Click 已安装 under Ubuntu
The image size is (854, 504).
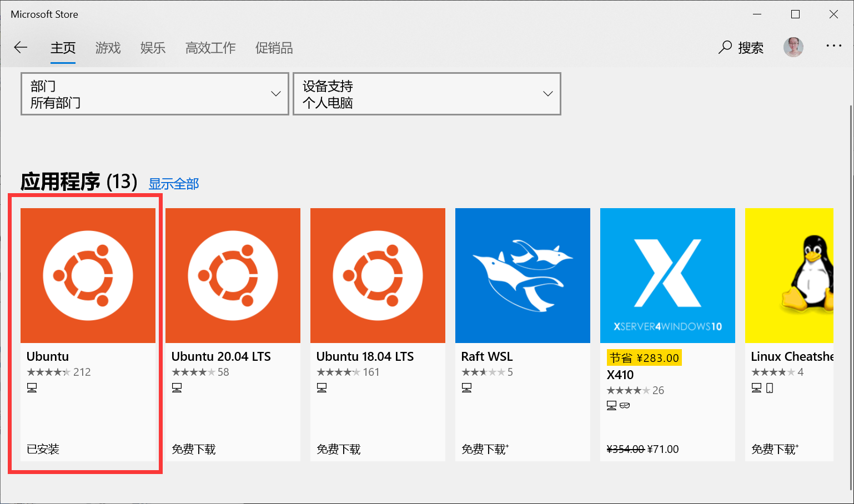[43, 449]
